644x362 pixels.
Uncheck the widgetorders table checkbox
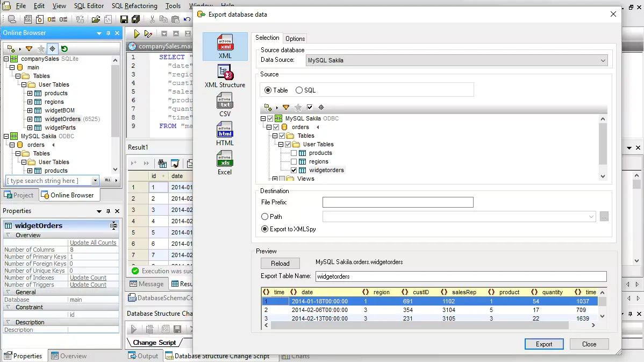click(x=294, y=170)
